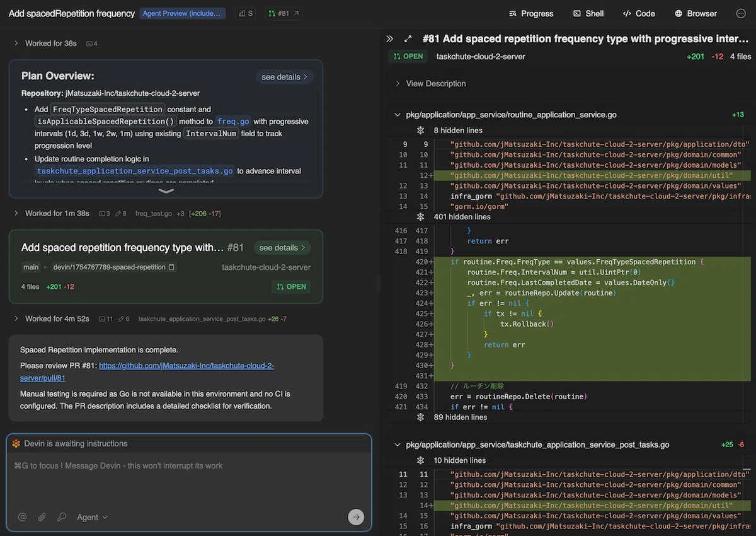Click taskchute-cloud-2-server repo name in PR header
The image size is (756, 536).
point(481,57)
